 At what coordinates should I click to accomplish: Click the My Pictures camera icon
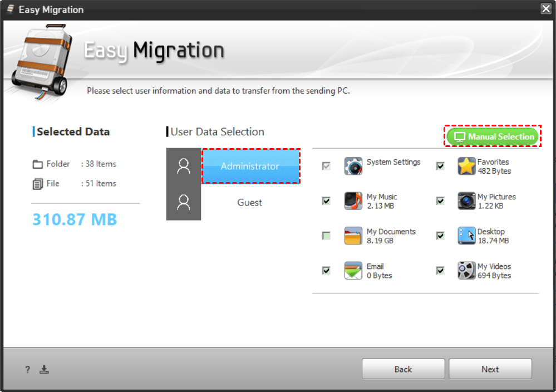coord(466,201)
